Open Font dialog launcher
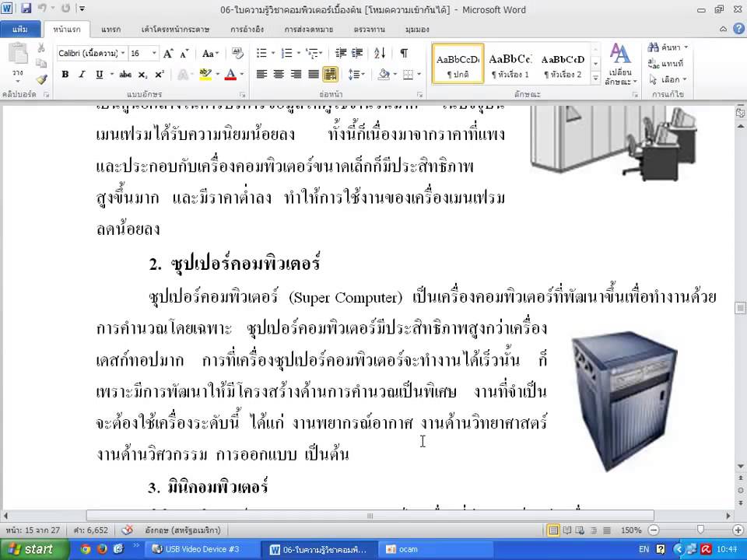 pos(243,94)
